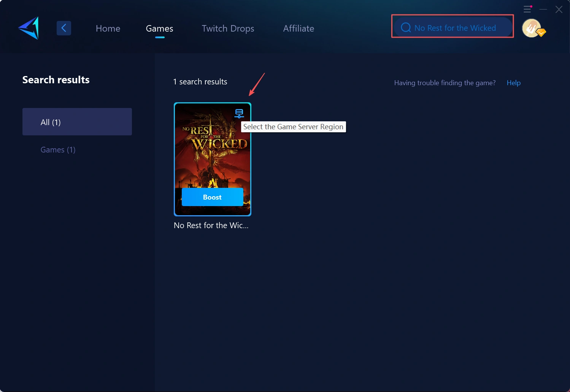Switch to the Home tab
Screen dimensions: 570x392
click(108, 29)
